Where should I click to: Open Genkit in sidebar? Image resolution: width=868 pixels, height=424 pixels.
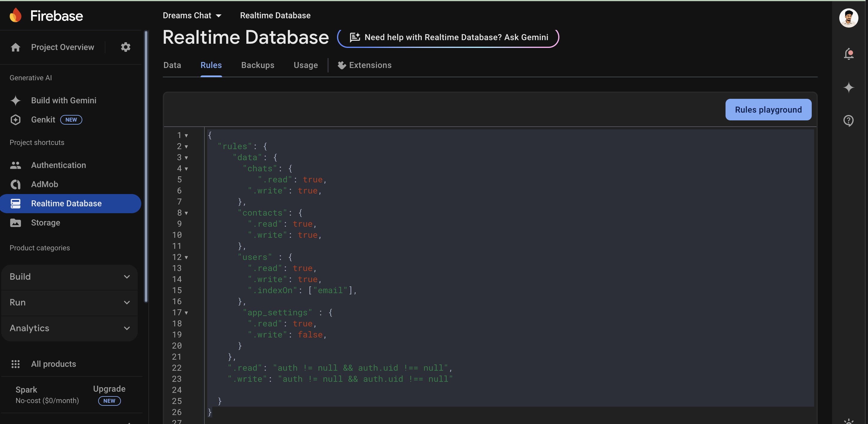[43, 120]
